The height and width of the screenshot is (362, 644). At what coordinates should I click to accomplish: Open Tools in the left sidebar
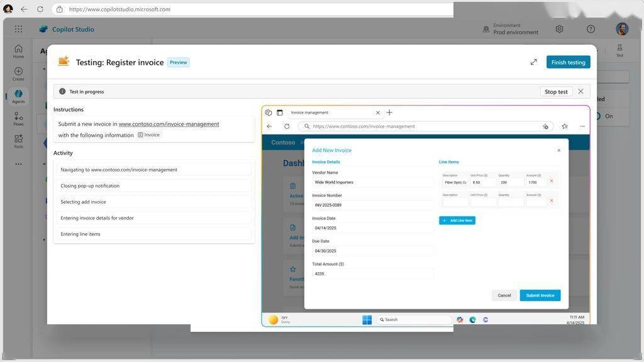(x=18, y=141)
